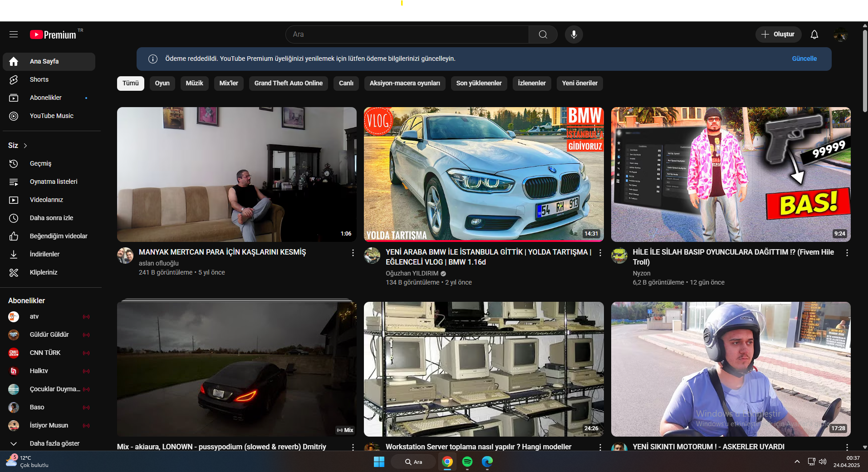Open Shorts from the sidebar
Image resolution: width=868 pixels, height=472 pixels.
pyautogui.click(x=49, y=79)
